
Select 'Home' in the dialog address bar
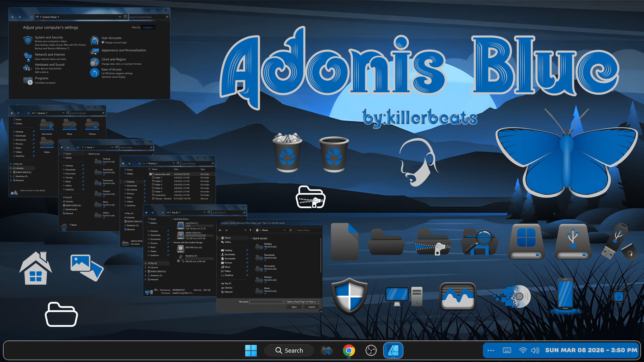(265, 230)
